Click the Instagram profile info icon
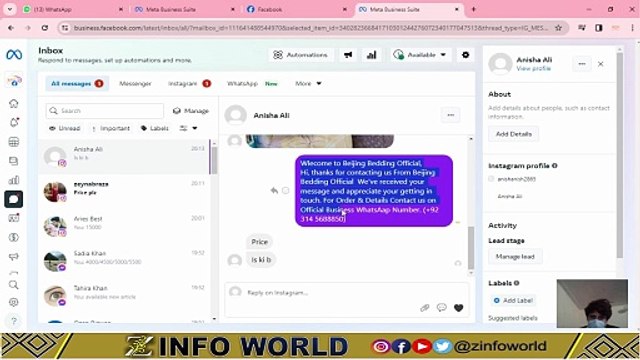640x360 pixels. 555,166
